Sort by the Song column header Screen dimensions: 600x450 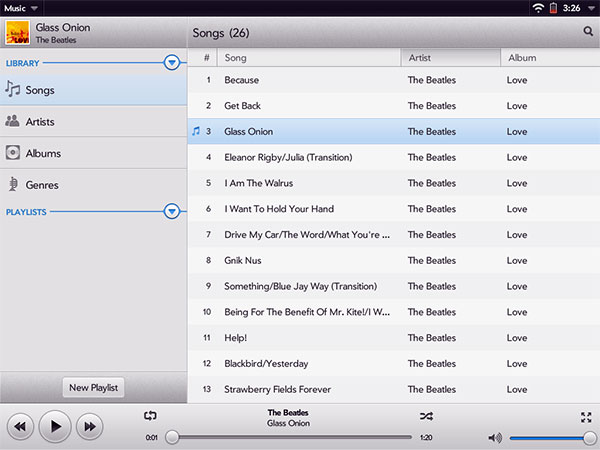(309, 58)
